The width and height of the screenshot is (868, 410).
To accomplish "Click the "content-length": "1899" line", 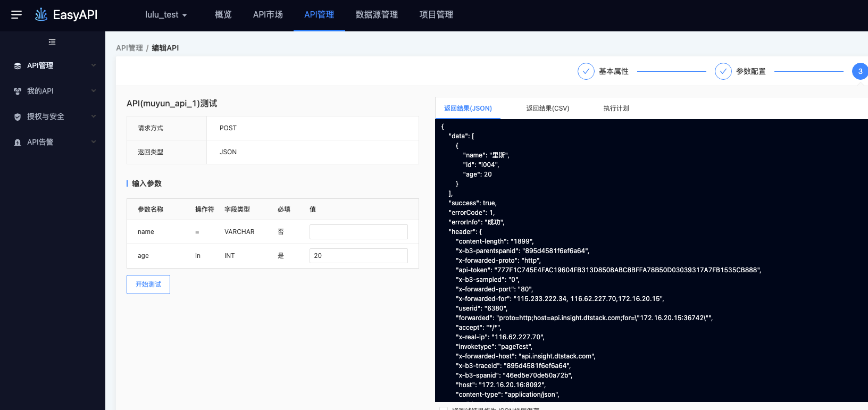I will (x=495, y=241).
